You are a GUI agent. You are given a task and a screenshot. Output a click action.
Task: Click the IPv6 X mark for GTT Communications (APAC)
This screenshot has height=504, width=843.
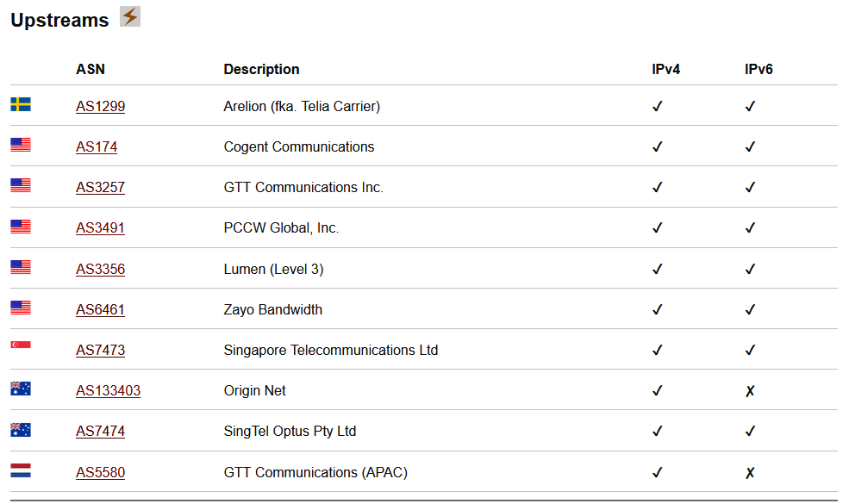(750, 473)
